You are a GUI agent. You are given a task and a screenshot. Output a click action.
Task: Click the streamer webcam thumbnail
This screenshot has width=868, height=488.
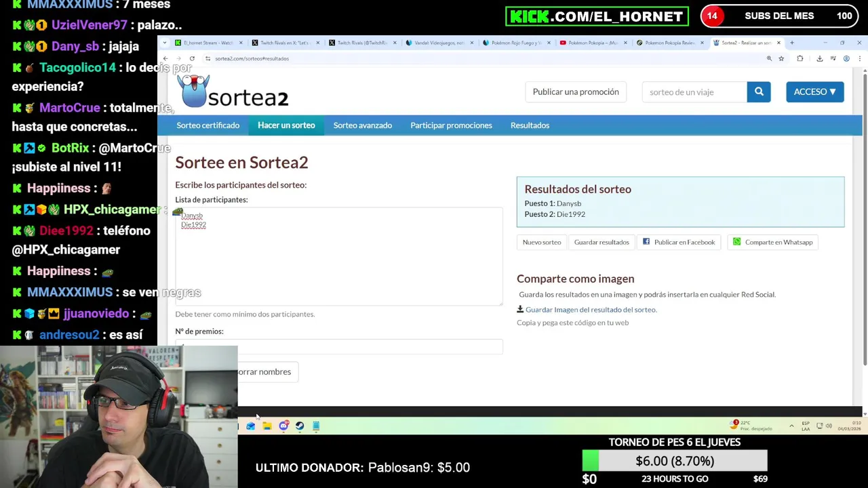click(119, 417)
